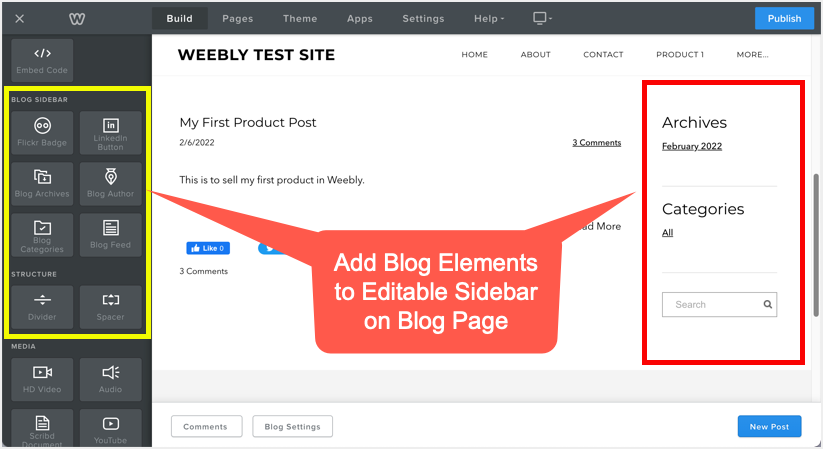Screen dimensions: 823x449
Task: Select the LinkedIn Button element
Action: pos(110,132)
